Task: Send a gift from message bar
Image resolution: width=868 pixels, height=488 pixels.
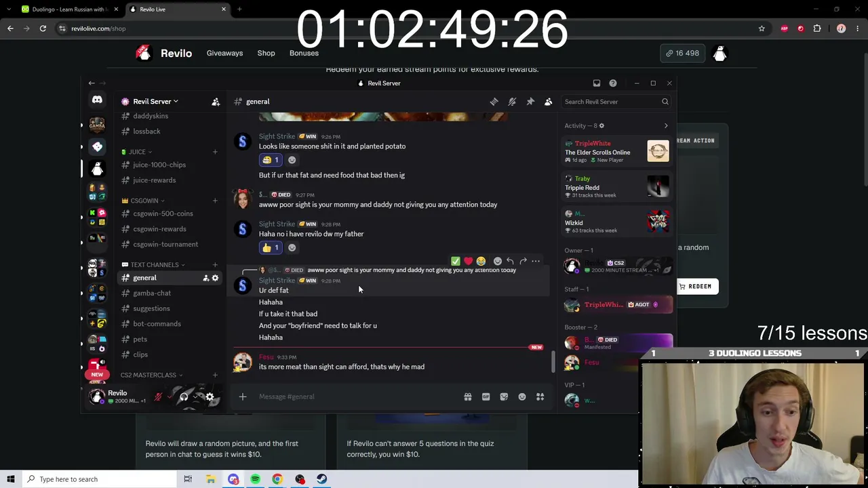Action: [x=468, y=396]
